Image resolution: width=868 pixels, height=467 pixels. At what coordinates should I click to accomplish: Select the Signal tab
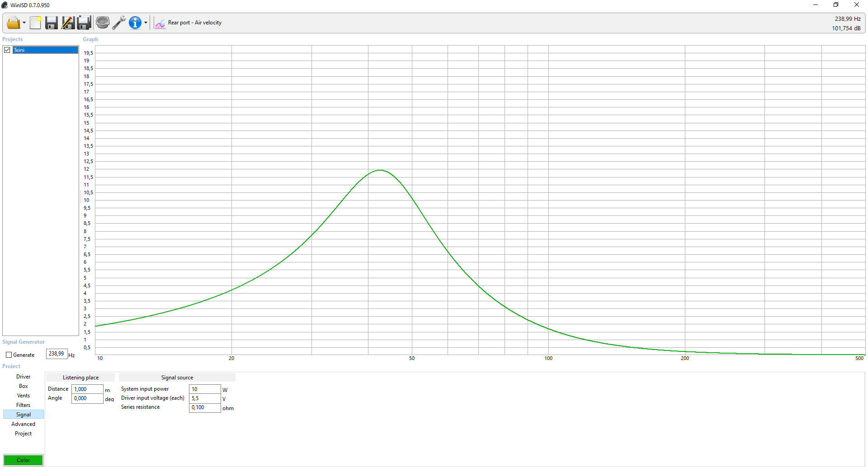tap(24, 415)
